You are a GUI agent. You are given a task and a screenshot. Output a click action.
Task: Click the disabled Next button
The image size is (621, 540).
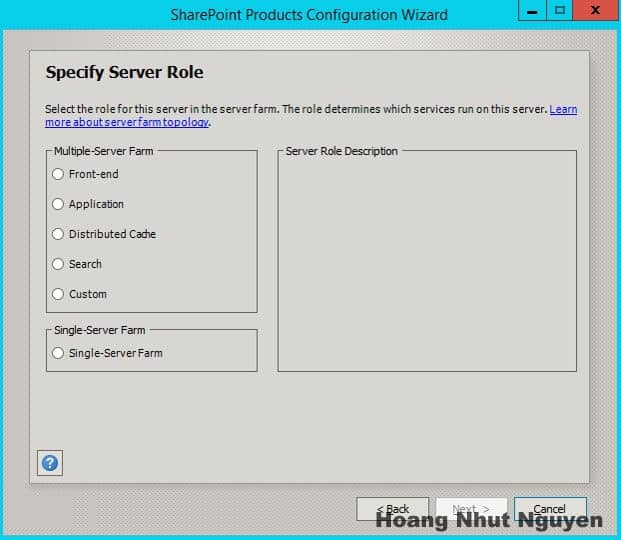click(x=471, y=509)
